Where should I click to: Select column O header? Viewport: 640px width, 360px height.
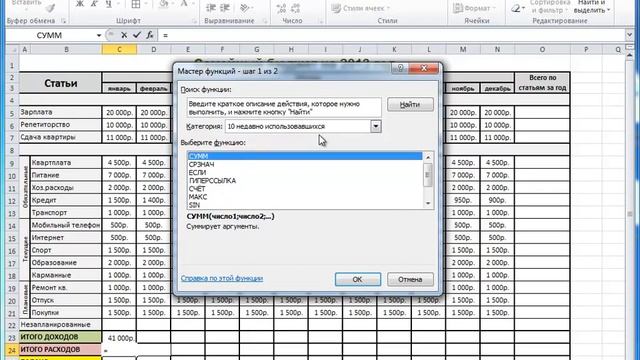tap(542, 49)
